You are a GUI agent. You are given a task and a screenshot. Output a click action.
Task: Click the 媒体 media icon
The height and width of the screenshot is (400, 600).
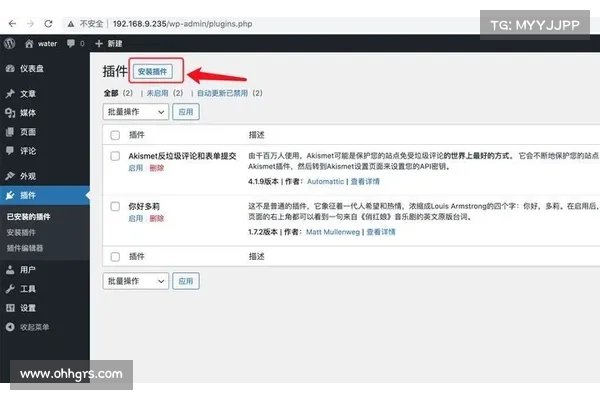(10, 113)
